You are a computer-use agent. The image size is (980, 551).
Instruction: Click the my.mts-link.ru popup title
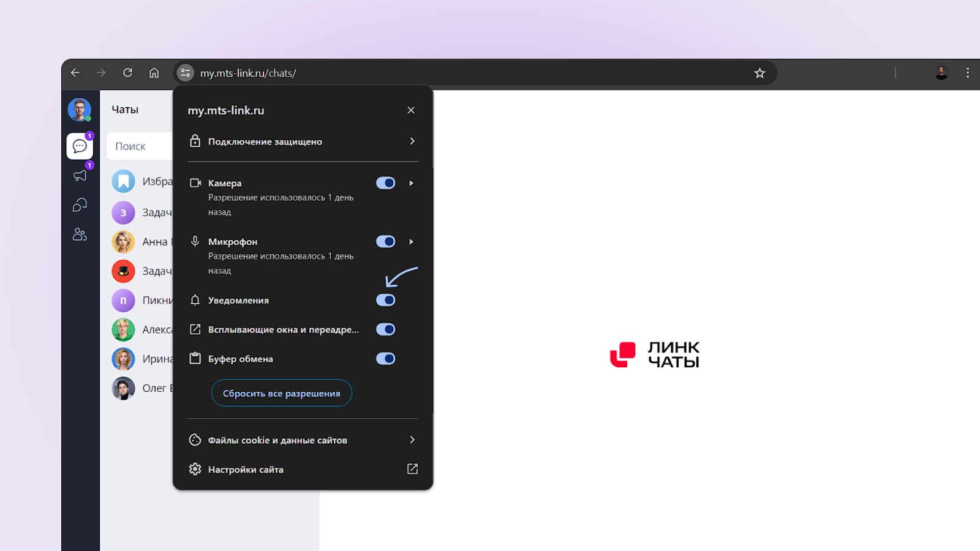point(226,110)
